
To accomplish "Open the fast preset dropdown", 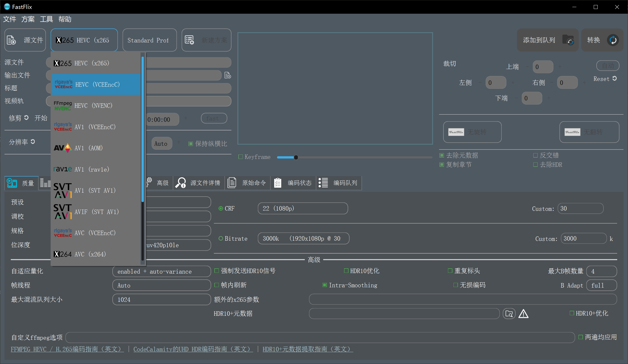I will (214, 118).
